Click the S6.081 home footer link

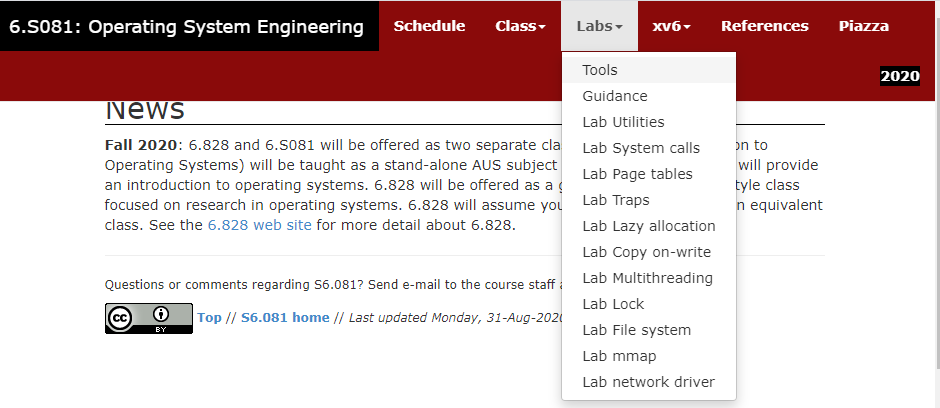(x=285, y=317)
